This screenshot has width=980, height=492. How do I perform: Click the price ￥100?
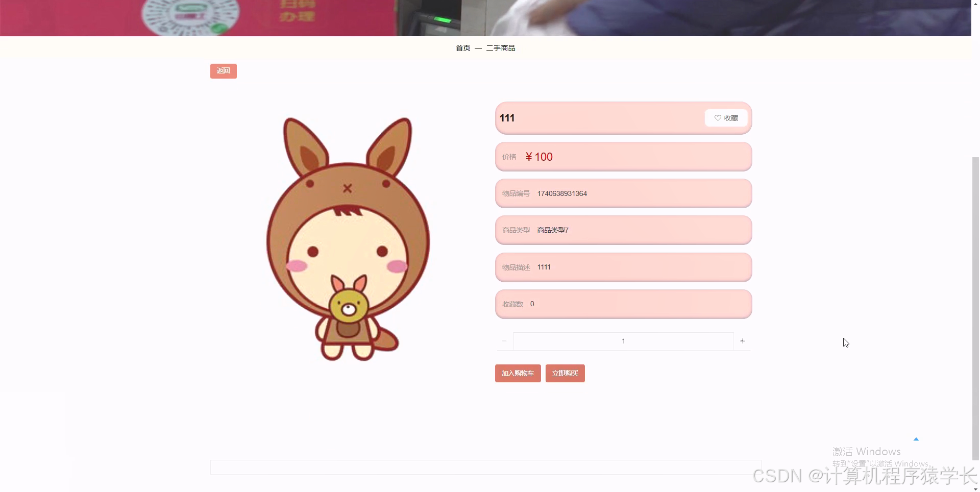(x=539, y=157)
